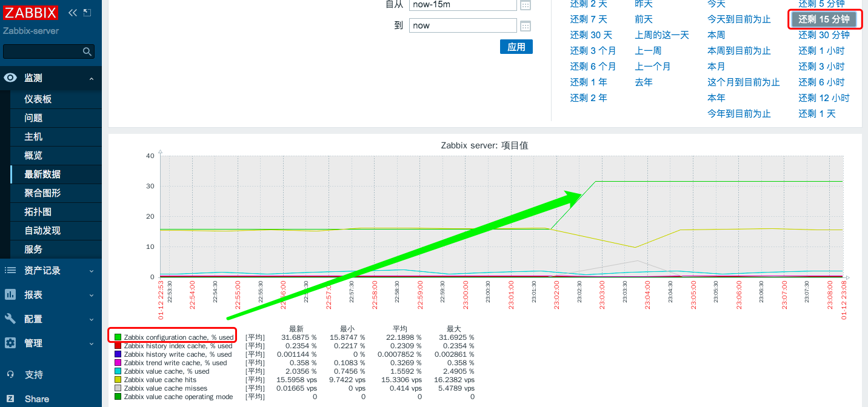The image size is (868, 407).
Task: Select 上周的这一天 time range
Action: point(662,35)
